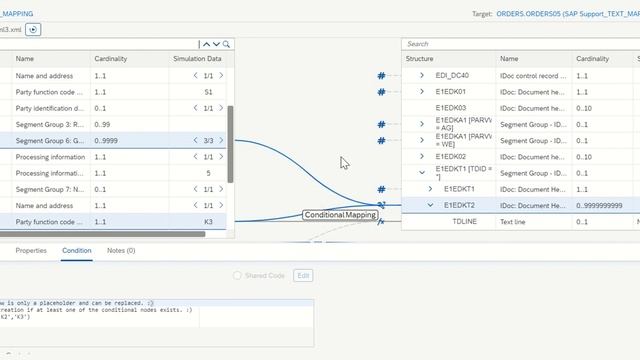
Task: Expand the E1EDKA1 PARVW = AG node
Action: point(422,124)
